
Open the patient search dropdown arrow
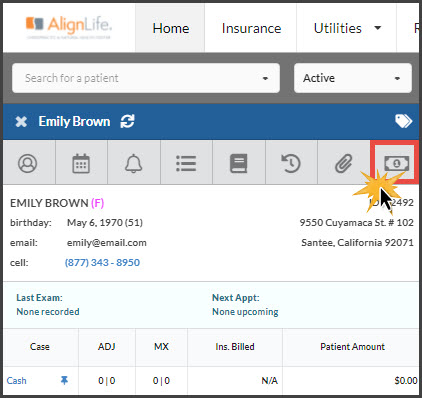(x=265, y=79)
